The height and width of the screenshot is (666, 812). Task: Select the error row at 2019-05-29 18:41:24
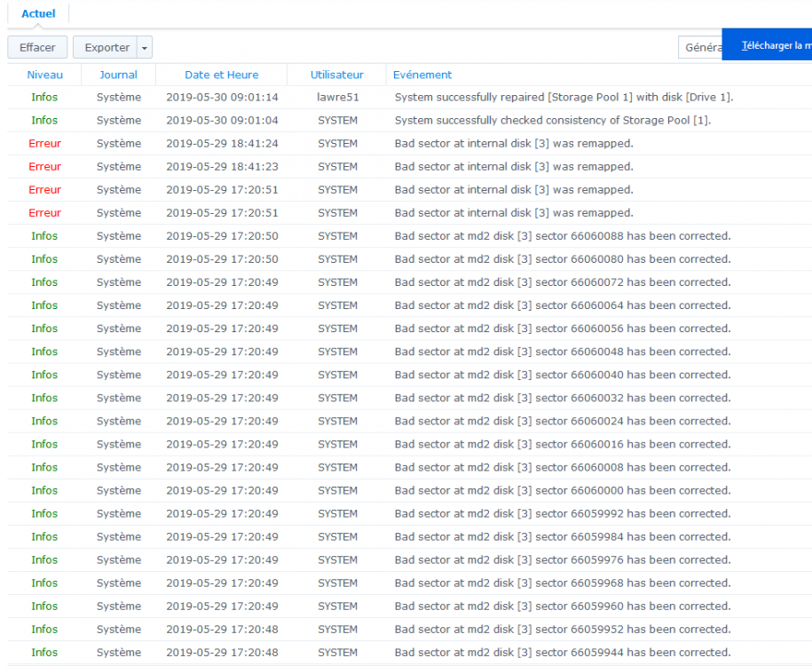tap(410, 144)
